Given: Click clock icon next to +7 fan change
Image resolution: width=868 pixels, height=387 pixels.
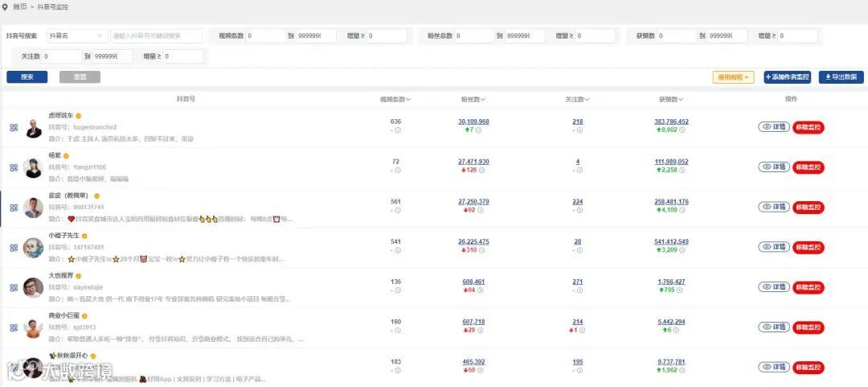Looking at the screenshot, I should 478,130.
